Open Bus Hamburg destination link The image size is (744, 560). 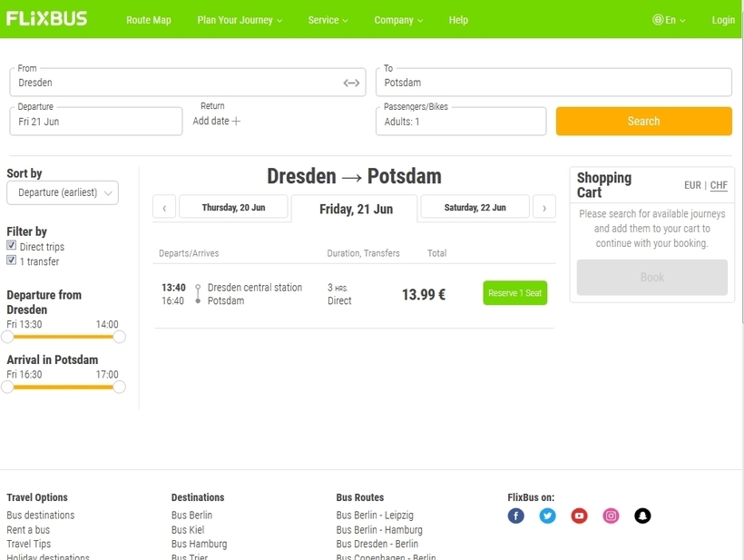pyautogui.click(x=200, y=544)
